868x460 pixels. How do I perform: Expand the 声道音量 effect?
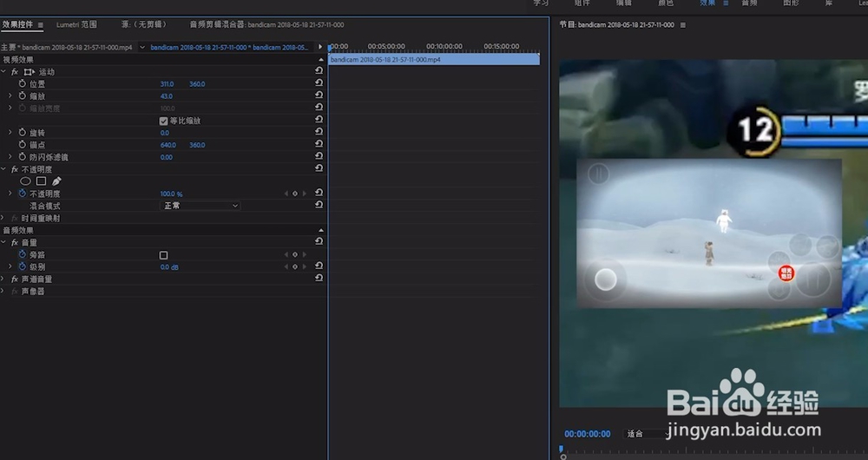(x=3, y=279)
